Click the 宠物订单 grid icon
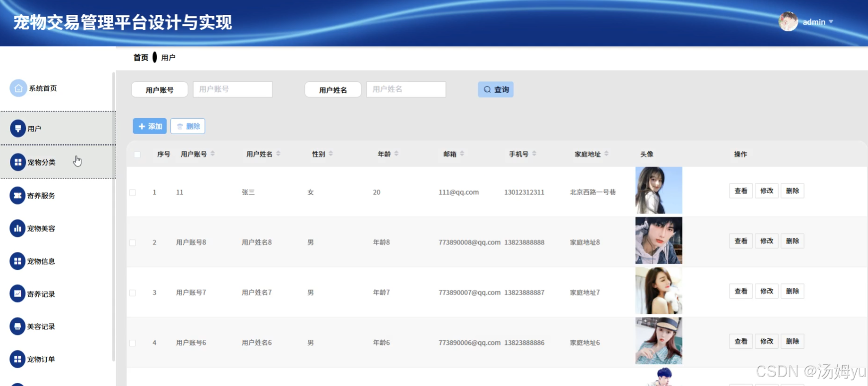Screen dimensions: 868x386 click(x=17, y=359)
